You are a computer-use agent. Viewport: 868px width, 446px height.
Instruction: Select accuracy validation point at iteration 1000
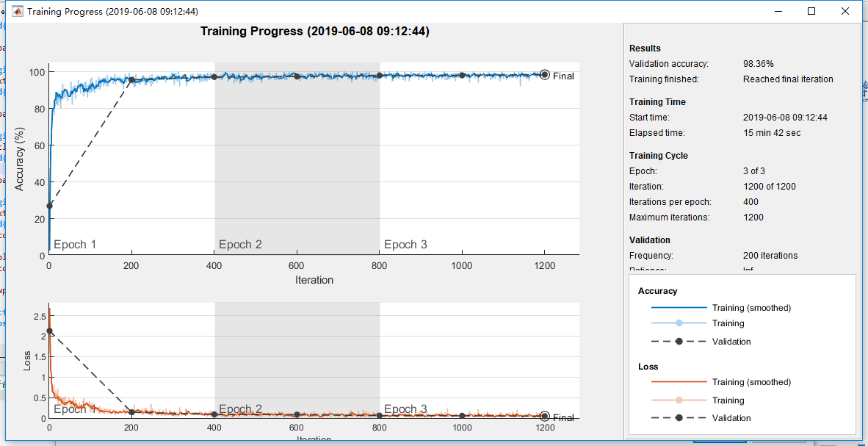tap(462, 76)
